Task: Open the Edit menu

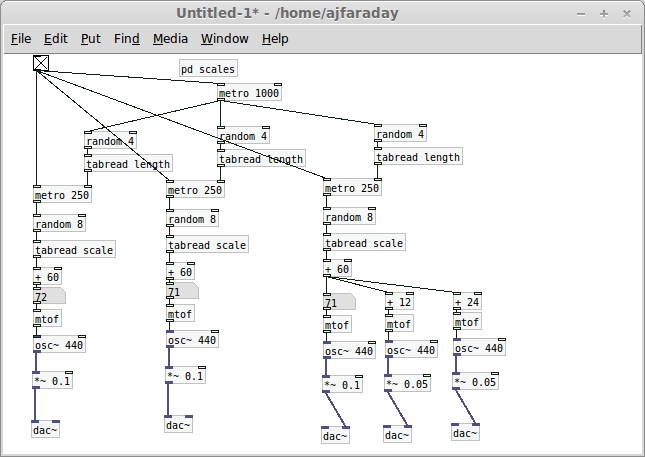Action: [56, 39]
